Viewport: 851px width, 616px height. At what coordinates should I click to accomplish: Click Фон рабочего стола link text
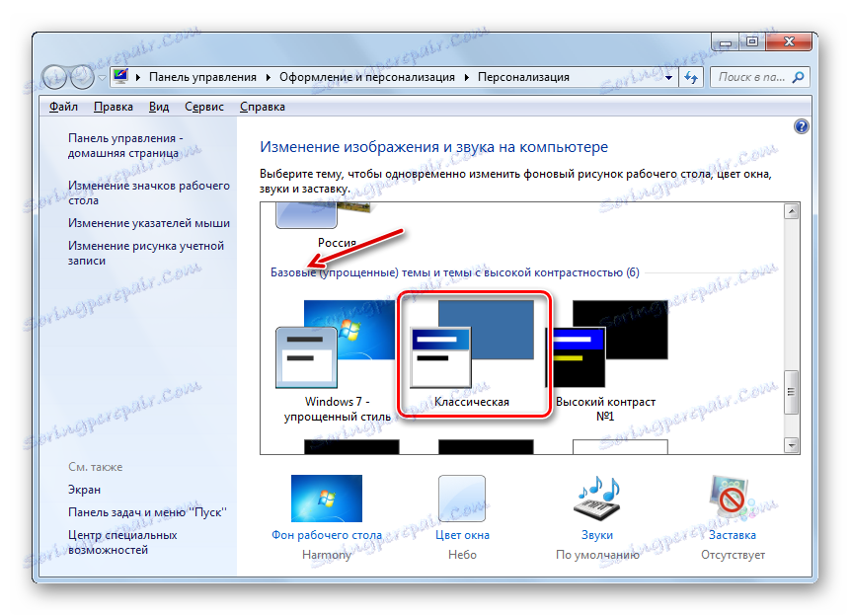click(x=326, y=535)
